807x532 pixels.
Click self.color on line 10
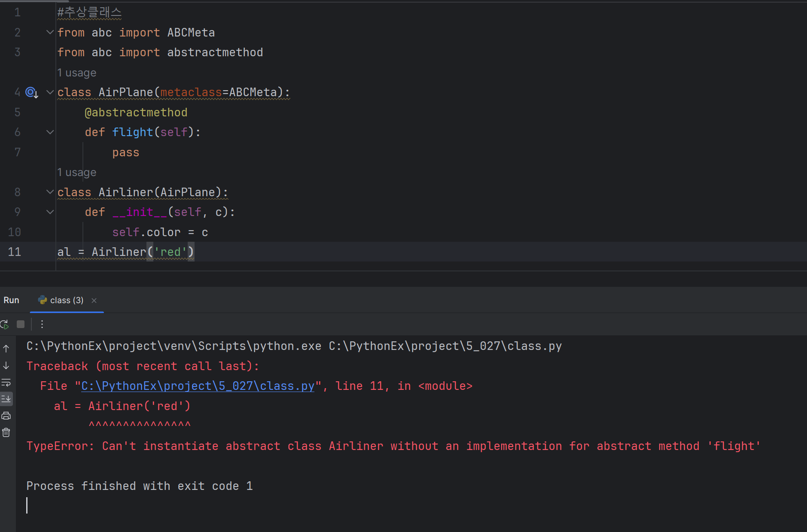pyautogui.click(x=146, y=232)
